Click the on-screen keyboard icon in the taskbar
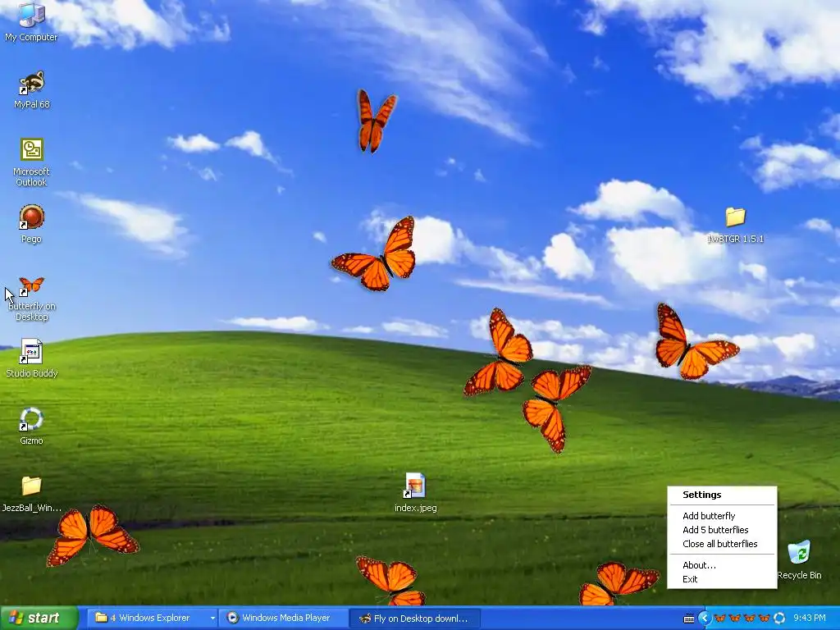The width and height of the screenshot is (840, 630). [x=689, y=619]
